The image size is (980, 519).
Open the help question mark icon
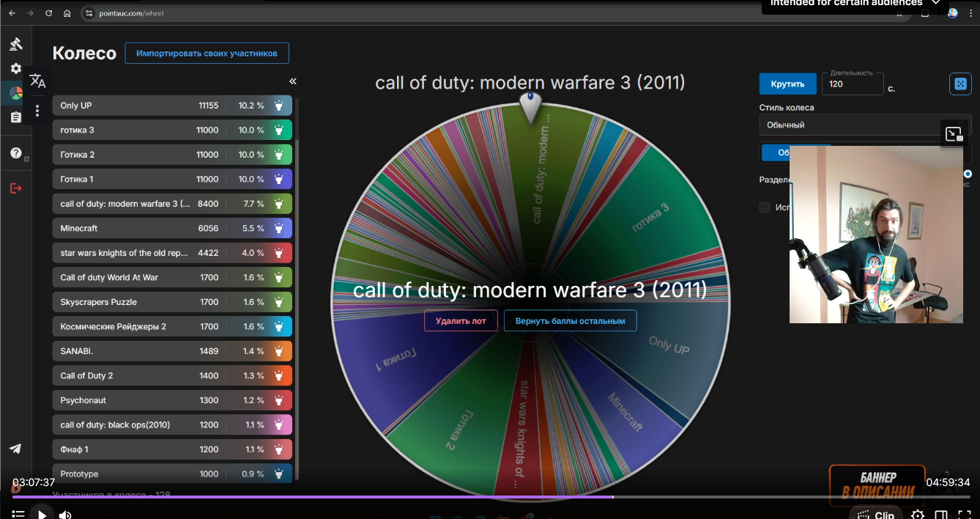tap(15, 153)
